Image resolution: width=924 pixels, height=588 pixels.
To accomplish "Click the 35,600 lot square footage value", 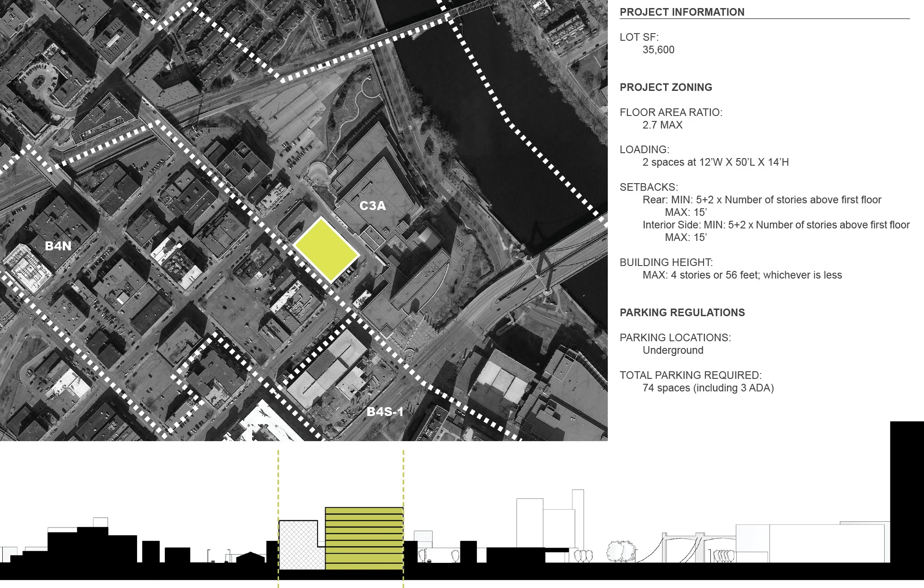I will pos(658,50).
